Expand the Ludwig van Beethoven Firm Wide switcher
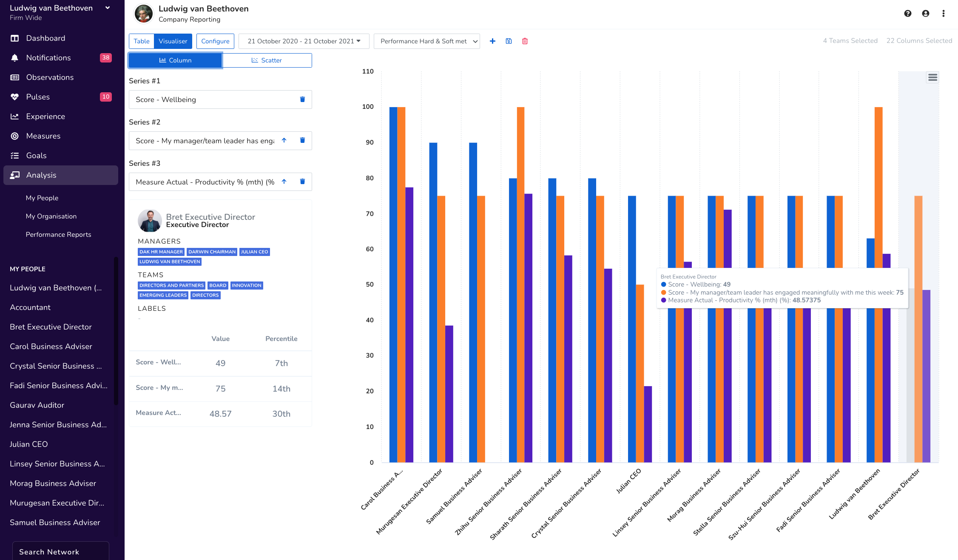Image resolution: width=958 pixels, height=560 pixels. click(x=108, y=8)
